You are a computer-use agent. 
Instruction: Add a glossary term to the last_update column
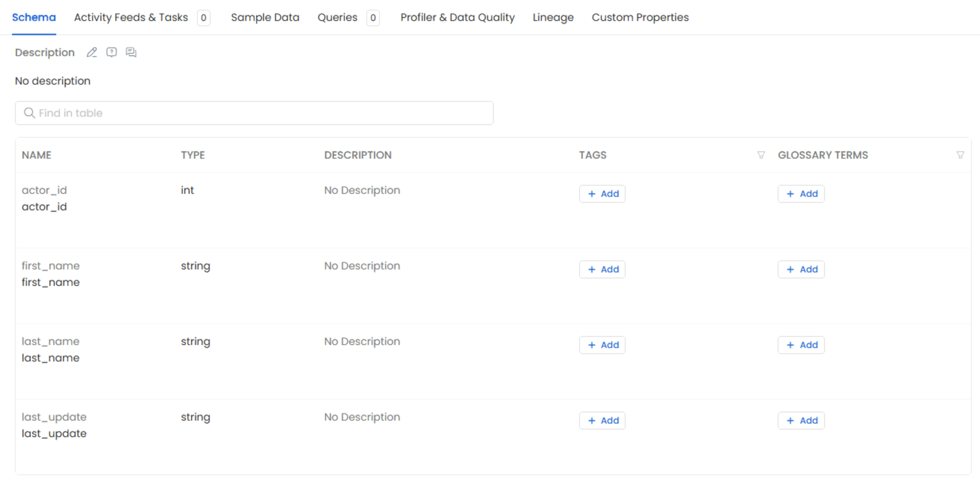pos(801,421)
